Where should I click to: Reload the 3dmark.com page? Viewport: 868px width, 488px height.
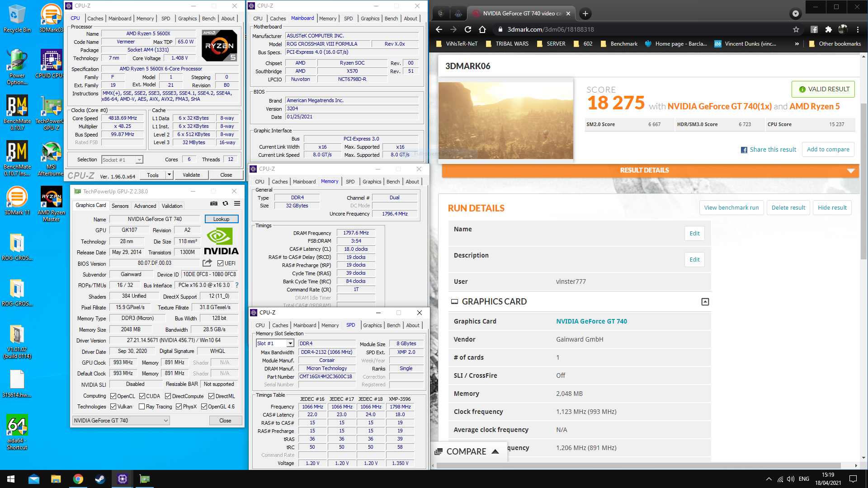click(468, 29)
